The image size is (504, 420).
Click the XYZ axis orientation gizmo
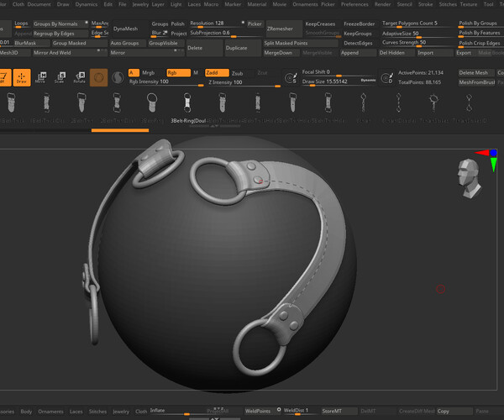(487, 159)
